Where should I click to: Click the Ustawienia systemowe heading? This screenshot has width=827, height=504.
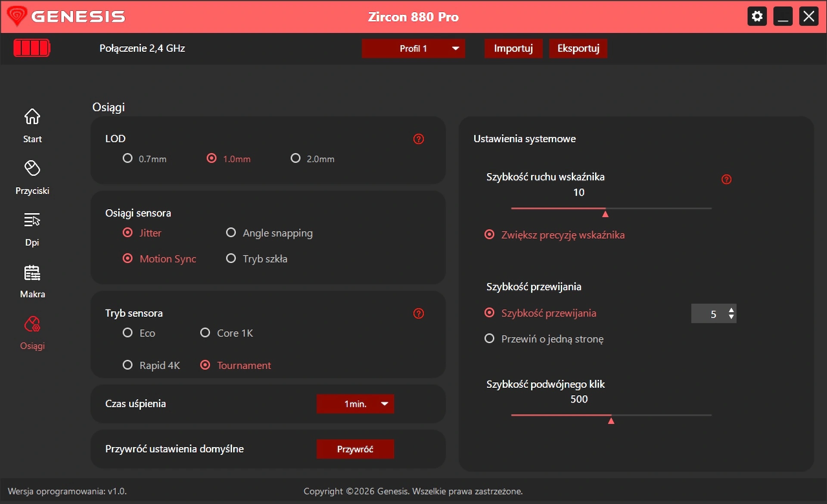click(525, 139)
